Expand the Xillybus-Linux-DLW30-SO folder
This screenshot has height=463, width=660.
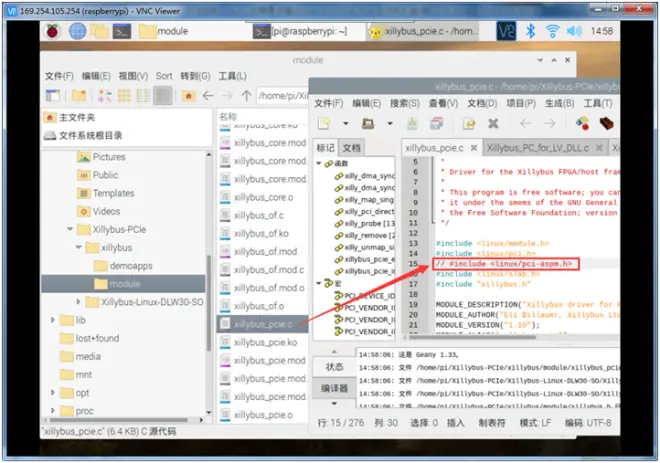click(x=78, y=301)
